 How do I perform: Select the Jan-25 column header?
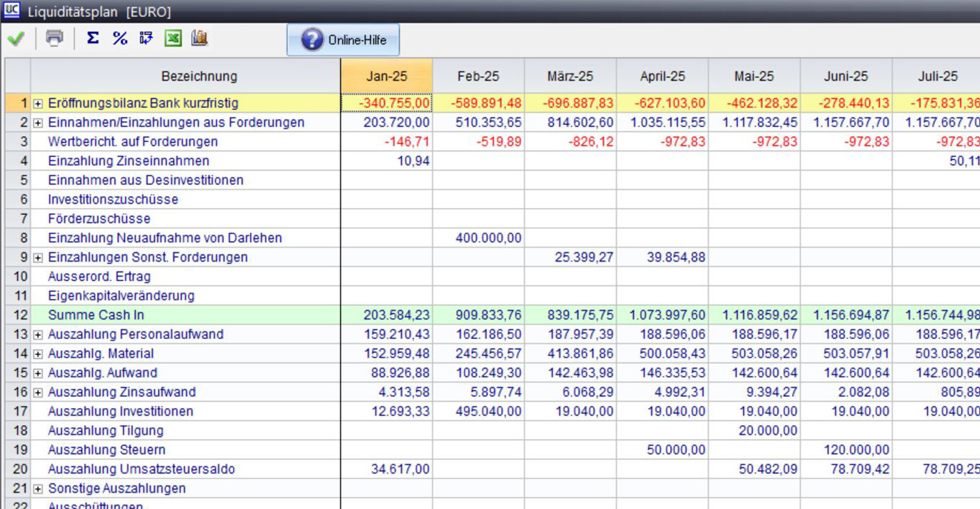[x=386, y=76]
